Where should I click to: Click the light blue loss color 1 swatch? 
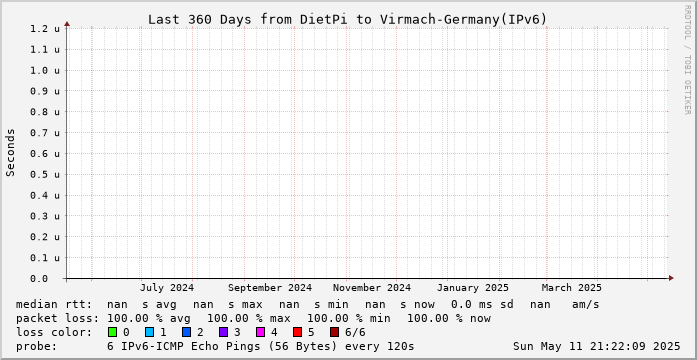[150, 332]
